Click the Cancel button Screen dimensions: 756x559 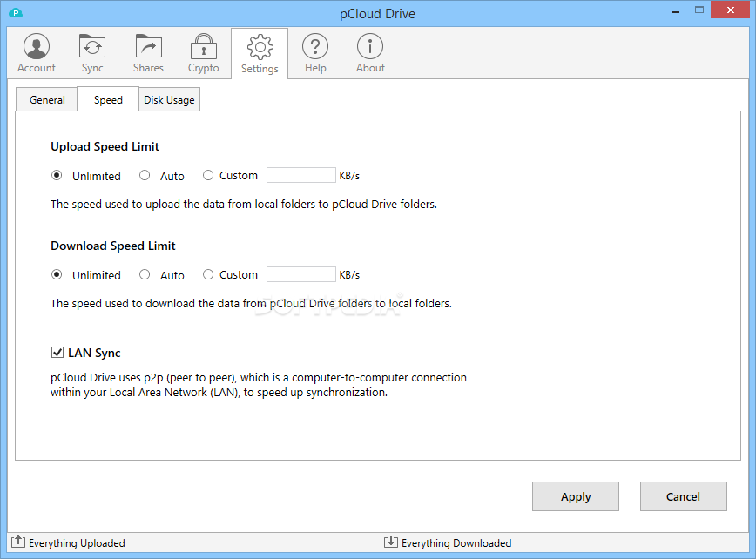coord(683,496)
